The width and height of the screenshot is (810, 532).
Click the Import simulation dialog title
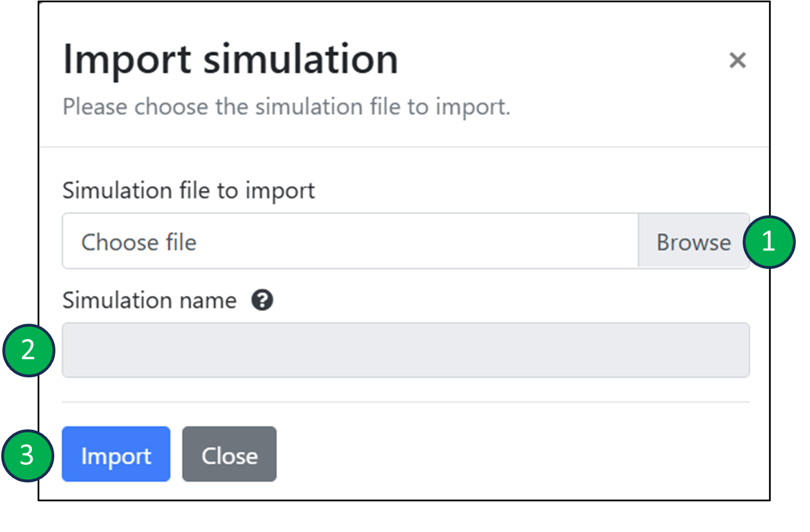230,59
